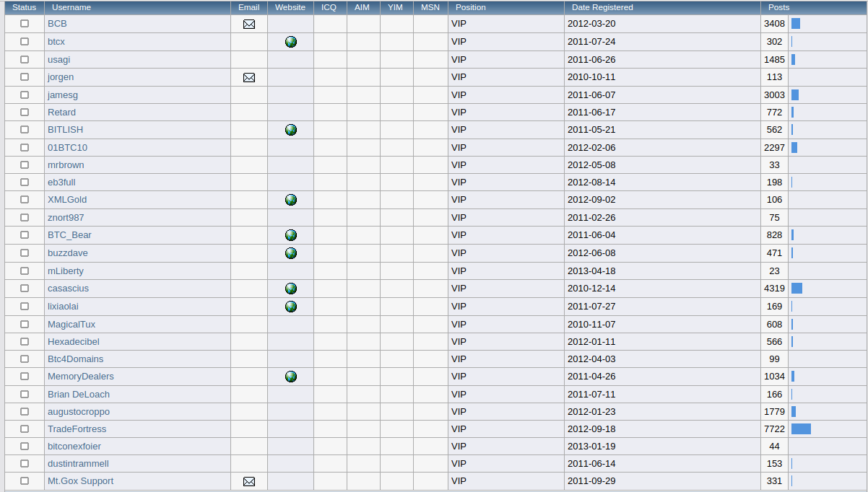This screenshot has height=492, width=868.
Task: Tick the TradeFortress checkbox
Action: coord(25,429)
